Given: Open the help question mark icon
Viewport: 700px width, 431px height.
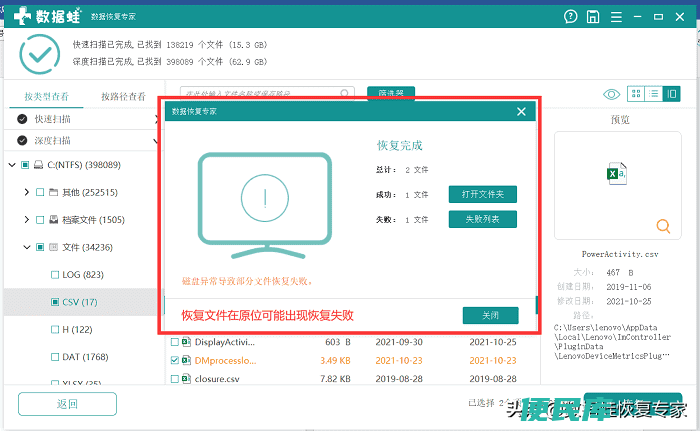Looking at the screenshot, I should (570, 17).
